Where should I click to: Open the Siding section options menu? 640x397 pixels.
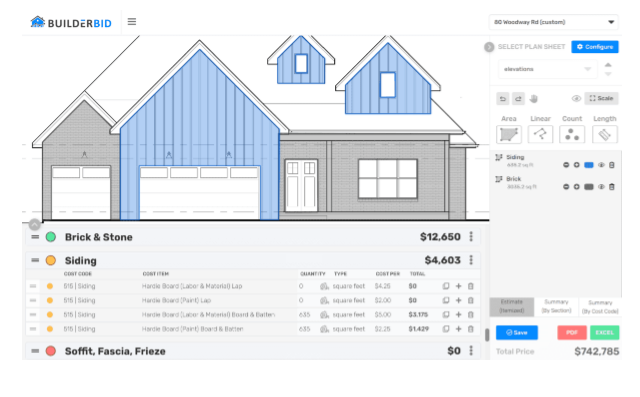click(471, 260)
